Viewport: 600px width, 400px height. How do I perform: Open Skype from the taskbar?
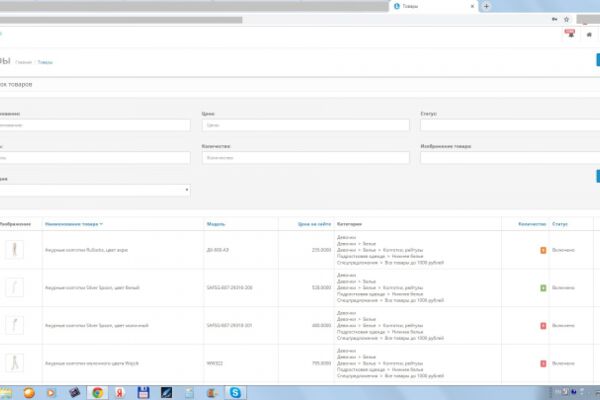[x=235, y=393]
